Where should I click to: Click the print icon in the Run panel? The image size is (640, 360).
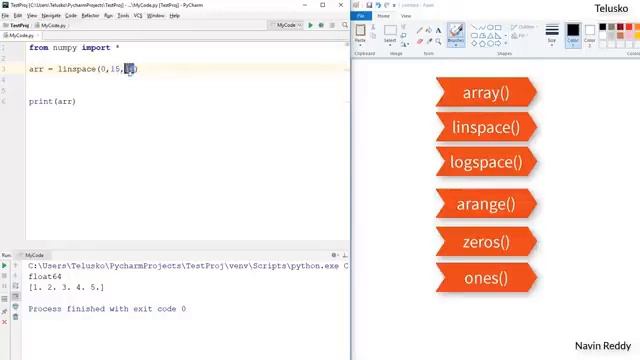(16, 307)
